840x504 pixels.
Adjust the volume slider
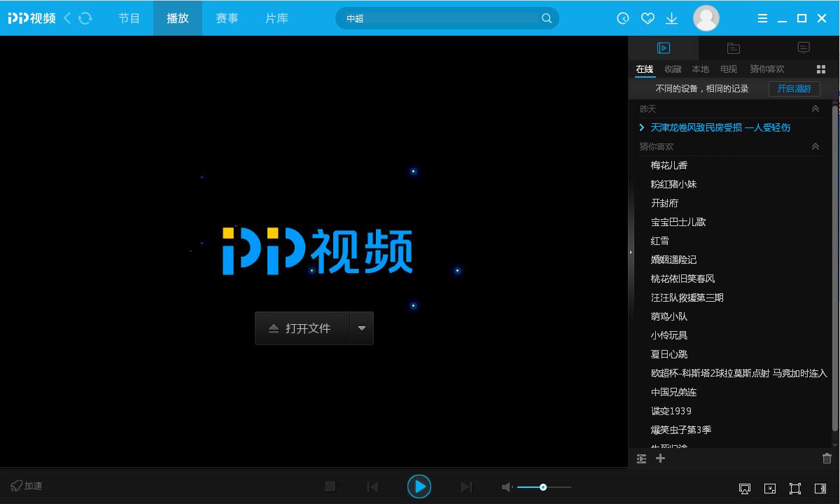click(542, 486)
